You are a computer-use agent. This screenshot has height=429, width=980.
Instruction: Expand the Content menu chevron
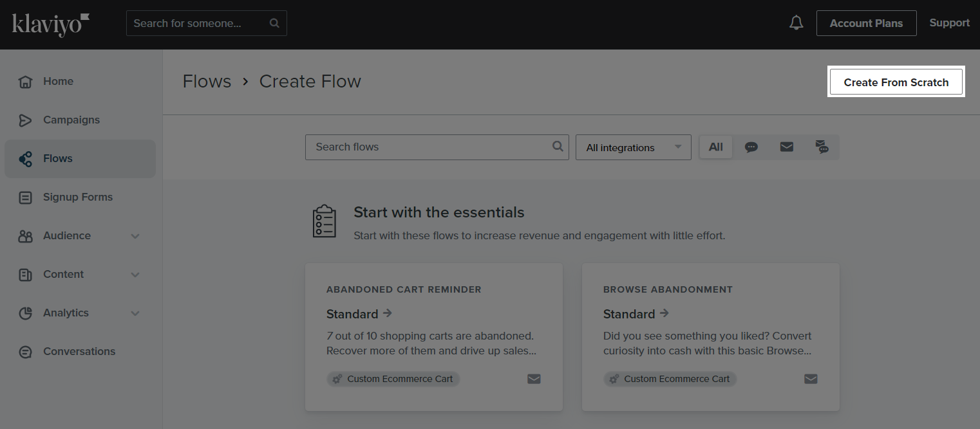[135, 275]
